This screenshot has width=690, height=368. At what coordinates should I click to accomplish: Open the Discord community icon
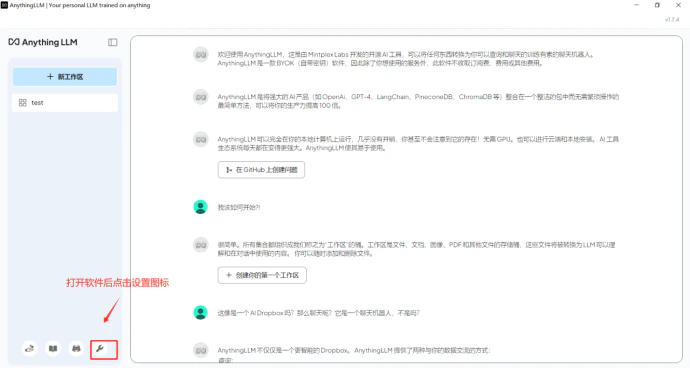77,349
